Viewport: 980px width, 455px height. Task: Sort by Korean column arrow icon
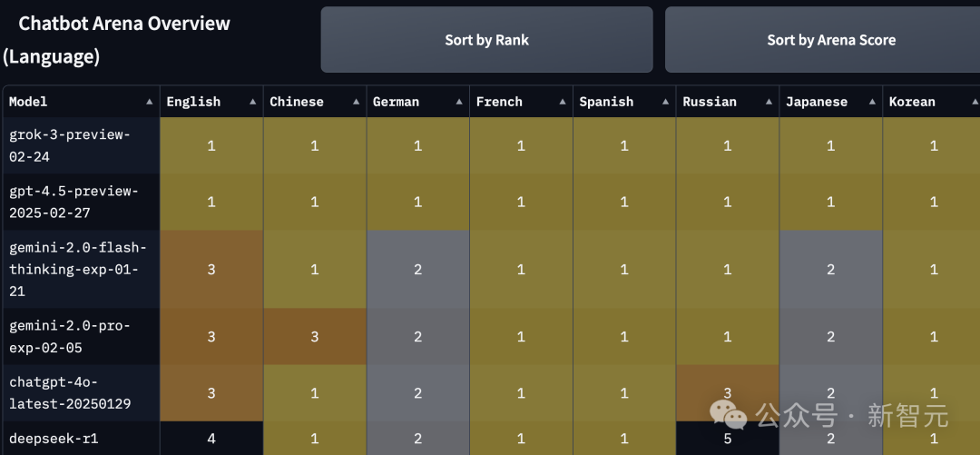pos(975,102)
